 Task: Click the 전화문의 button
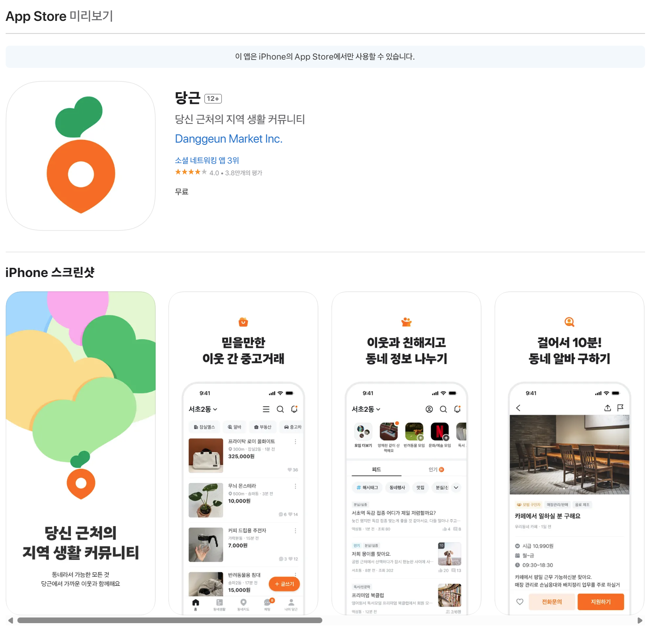(552, 602)
